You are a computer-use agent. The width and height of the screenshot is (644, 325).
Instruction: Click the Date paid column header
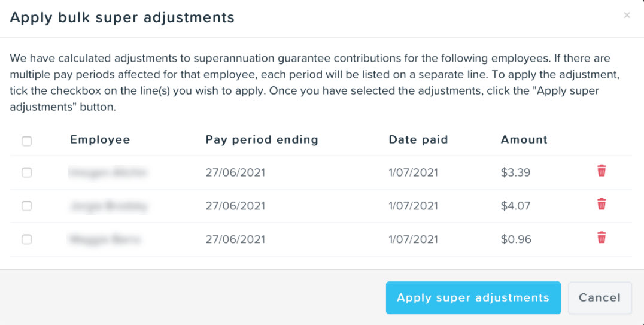418,140
